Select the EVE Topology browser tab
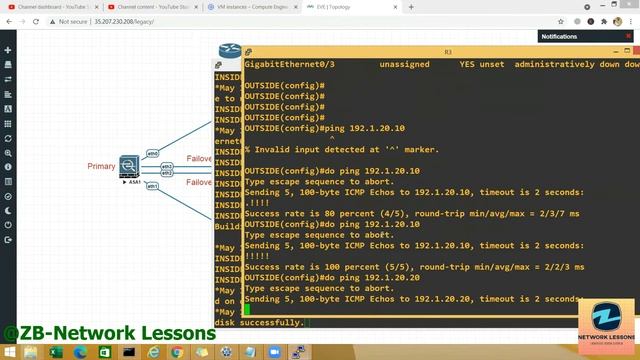 351,7
